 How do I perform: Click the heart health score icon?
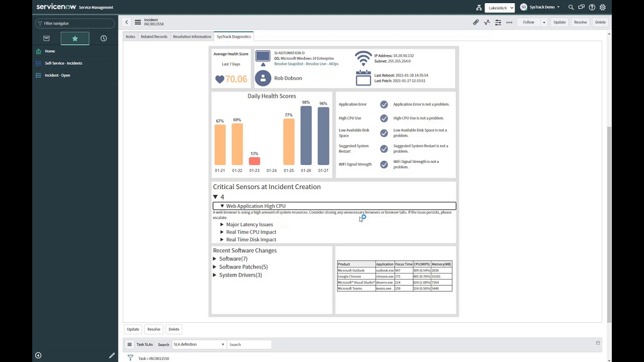pyautogui.click(x=220, y=79)
